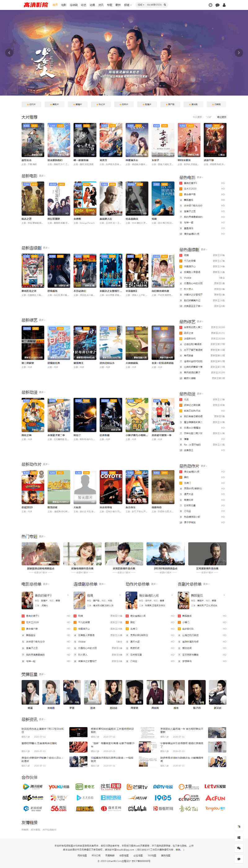The height and width of the screenshot is (868, 248).
Task: Switch to the 动漫 navigation item
Action: tap(92, 5)
